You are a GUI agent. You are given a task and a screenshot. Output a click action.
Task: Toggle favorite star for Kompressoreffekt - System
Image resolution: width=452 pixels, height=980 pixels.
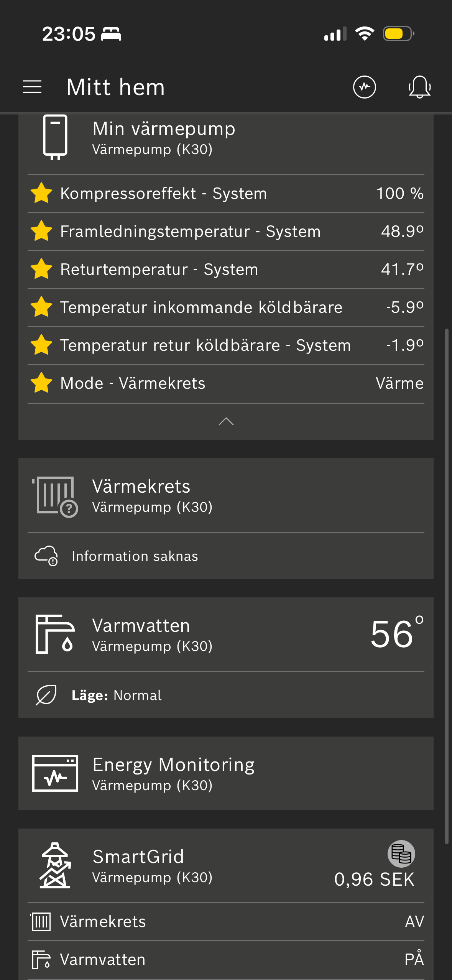(41, 193)
